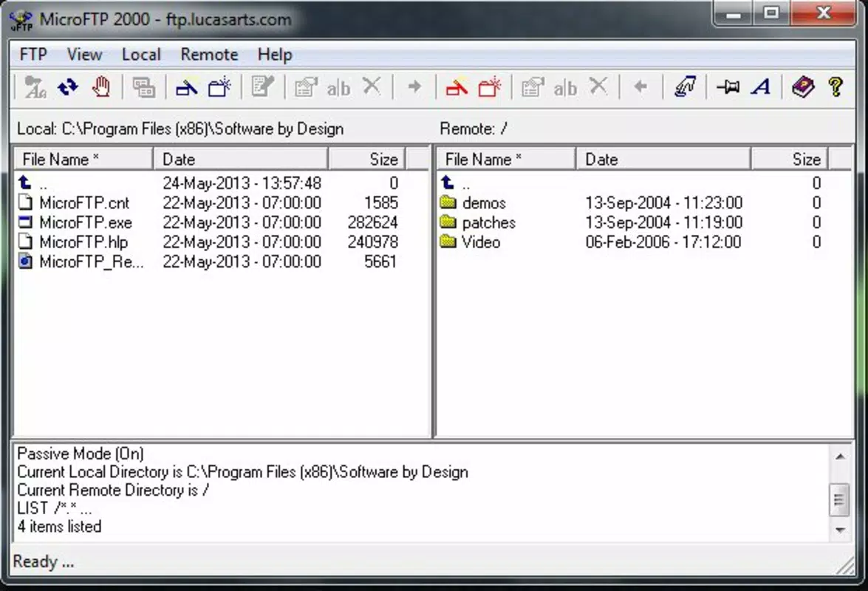Select the local parent directory '..' entry
This screenshot has height=591, width=868.
209,182
